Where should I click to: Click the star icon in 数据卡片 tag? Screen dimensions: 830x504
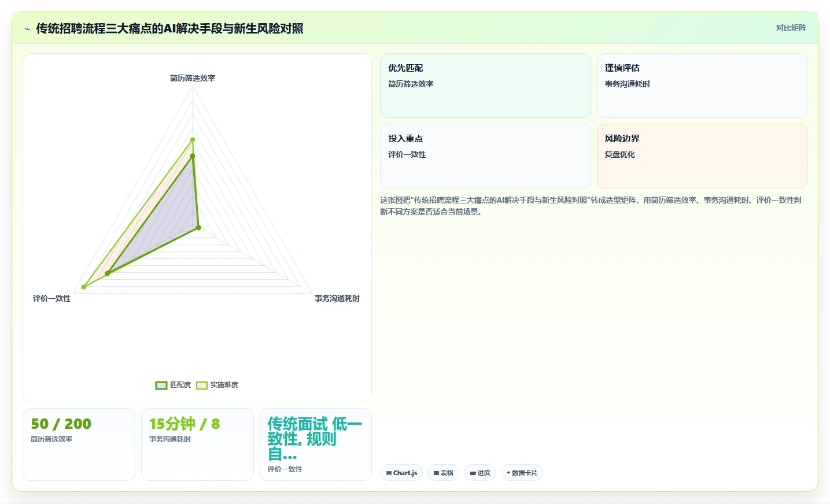click(508, 473)
